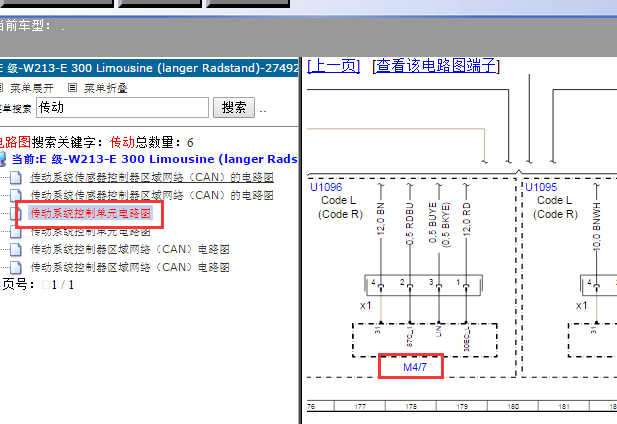Click grid column number 181
Image resolution: width=617 pixels, height=424 pixels.
[x=563, y=406]
